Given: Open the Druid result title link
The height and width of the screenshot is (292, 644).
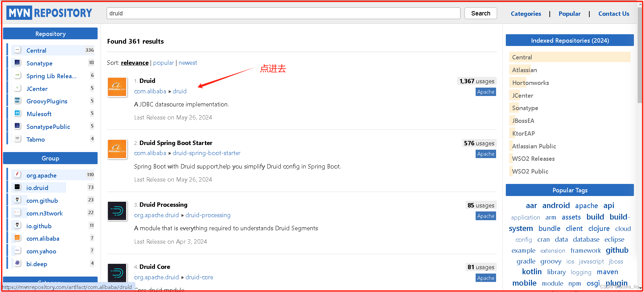Looking at the screenshot, I should [147, 81].
